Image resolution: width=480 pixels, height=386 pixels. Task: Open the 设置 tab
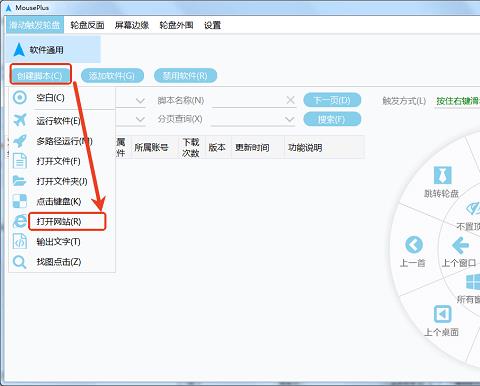pyautogui.click(x=212, y=25)
